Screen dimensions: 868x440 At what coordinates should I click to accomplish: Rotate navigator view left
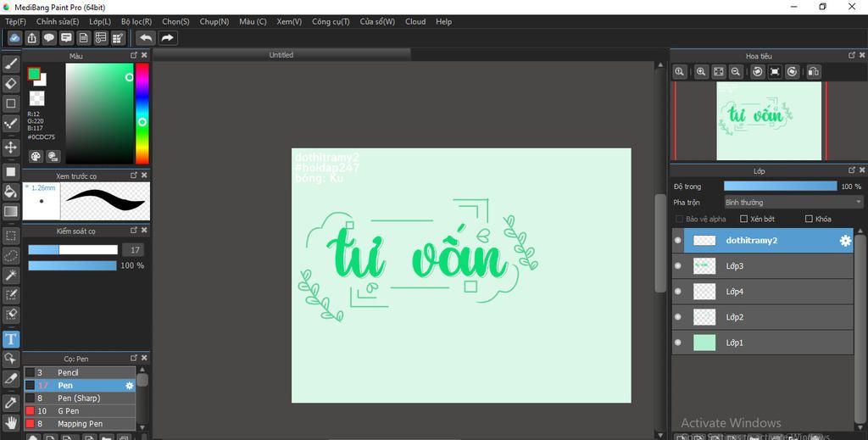pos(757,71)
